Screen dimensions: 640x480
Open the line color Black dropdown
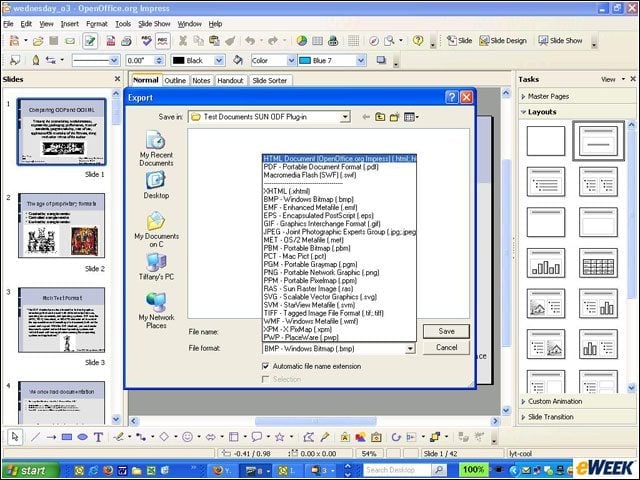219,60
